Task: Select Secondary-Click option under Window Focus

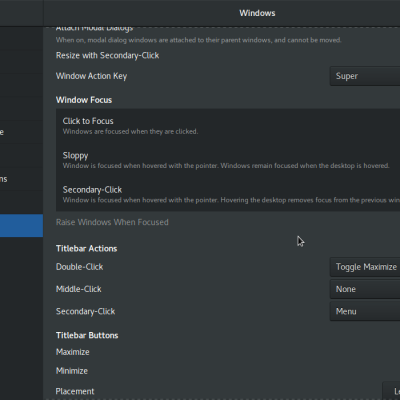Action: tap(228, 194)
